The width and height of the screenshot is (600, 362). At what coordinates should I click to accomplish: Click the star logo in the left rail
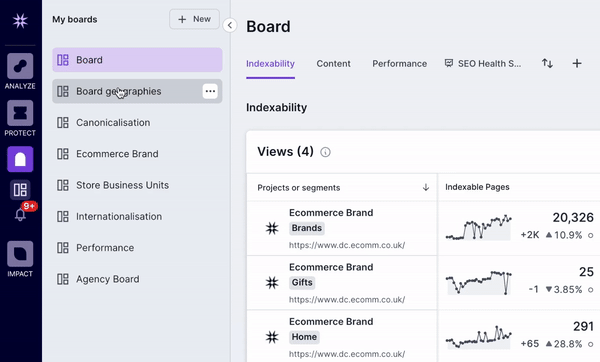click(x=20, y=21)
